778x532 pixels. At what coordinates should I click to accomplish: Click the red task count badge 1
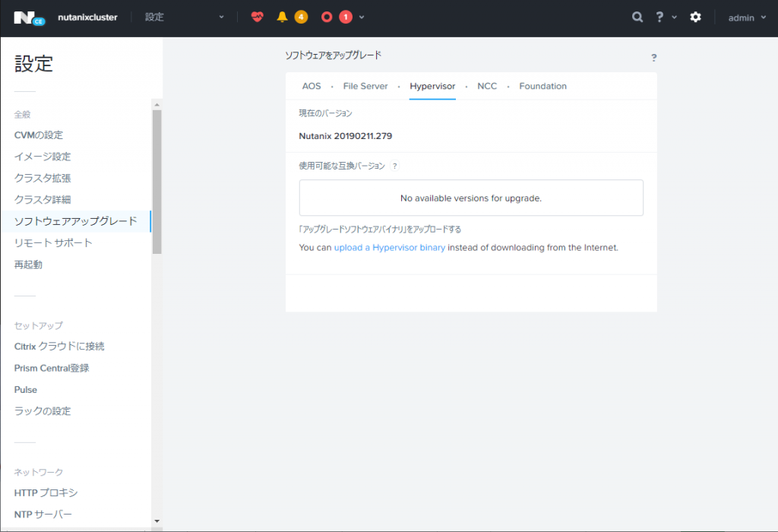[x=346, y=17]
